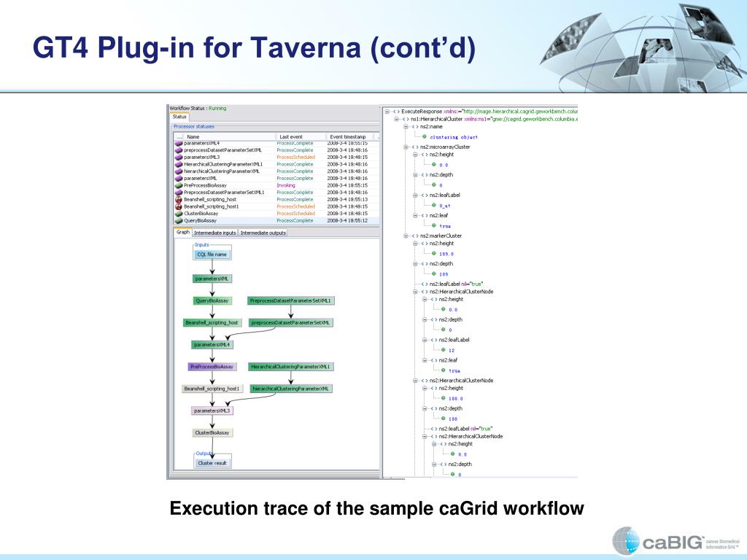Select the ns2:leafLabel nil="true" row under markerCluster
The image size is (747, 560).
tap(455, 284)
